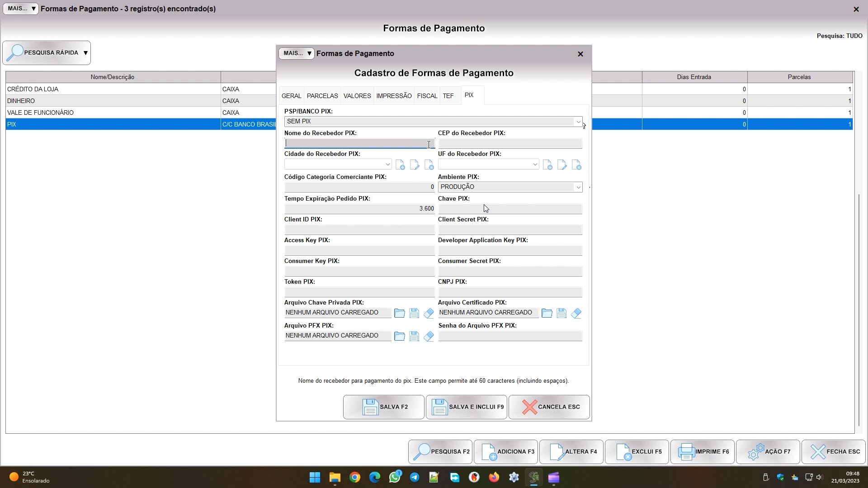This screenshot has height=488, width=868.
Task: Click eraser icon for Arquivo Certificado PIX
Action: pyautogui.click(x=576, y=313)
